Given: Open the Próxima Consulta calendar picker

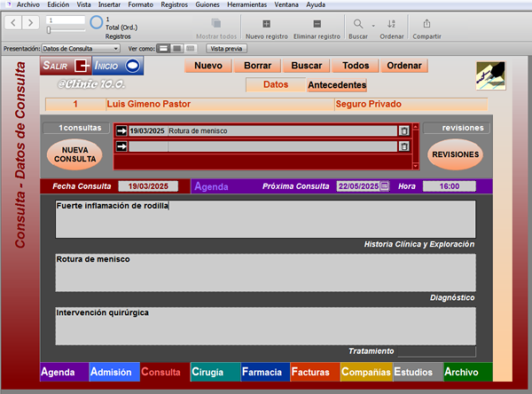Looking at the screenshot, I should [384, 186].
